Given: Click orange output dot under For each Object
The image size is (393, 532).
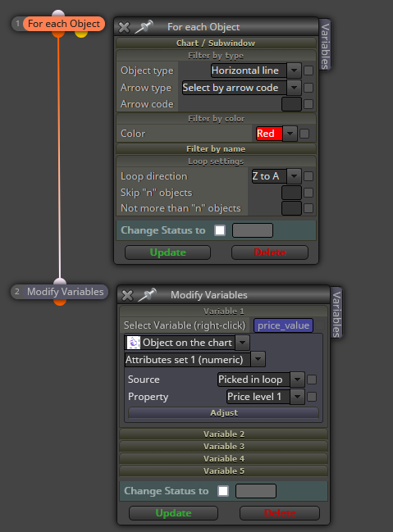Looking at the screenshot, I should click(58, 34).
